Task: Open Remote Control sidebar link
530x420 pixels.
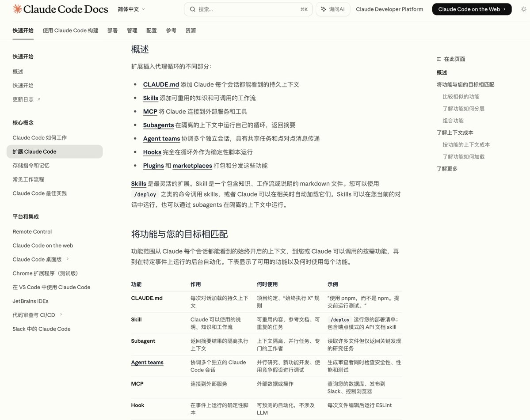Action: tap(32, 231)
